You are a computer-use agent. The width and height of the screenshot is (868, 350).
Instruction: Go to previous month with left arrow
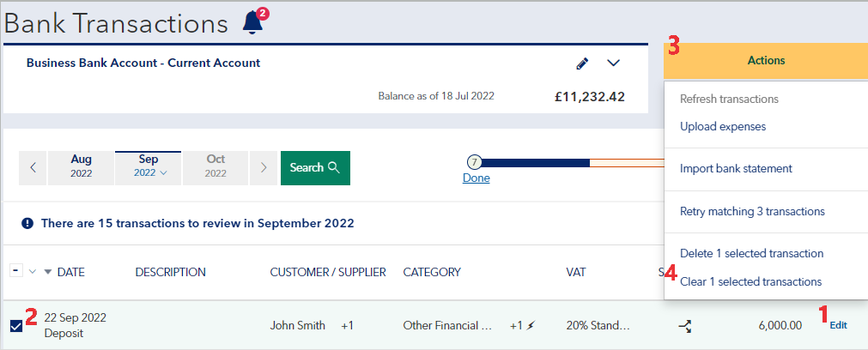(x=33, y=167)
